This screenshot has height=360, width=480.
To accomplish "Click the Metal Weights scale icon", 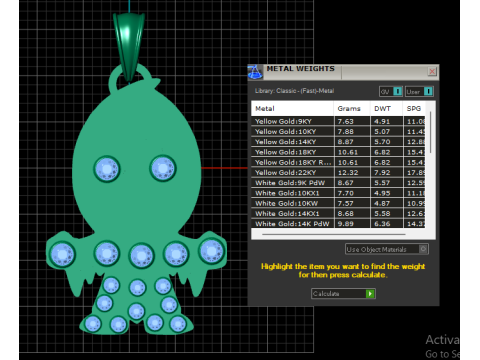I will pyautogui.click(x=255, y=72).
